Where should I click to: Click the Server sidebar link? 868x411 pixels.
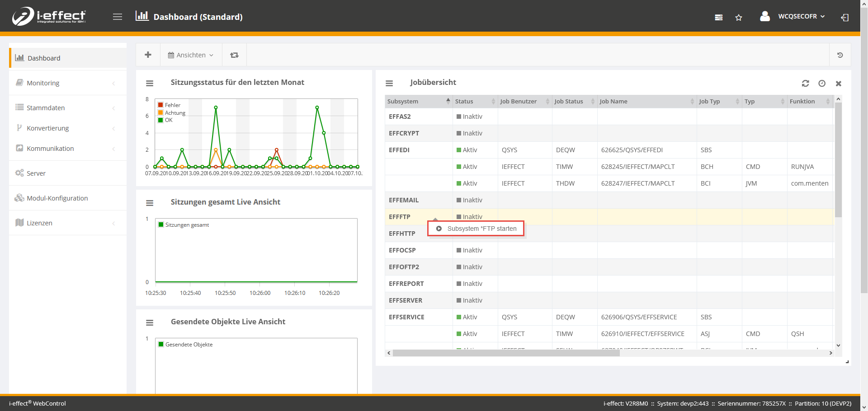pyautogui.click(x=36, y=173)
